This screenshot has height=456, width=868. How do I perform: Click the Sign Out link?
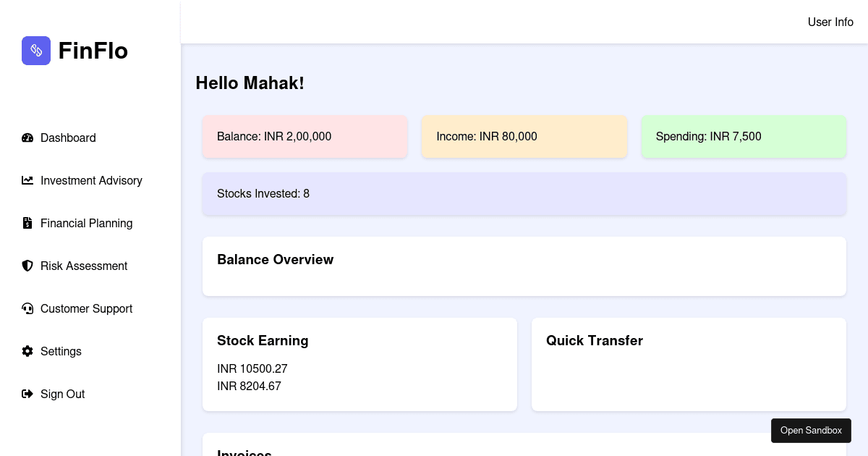tap(63, 394)
